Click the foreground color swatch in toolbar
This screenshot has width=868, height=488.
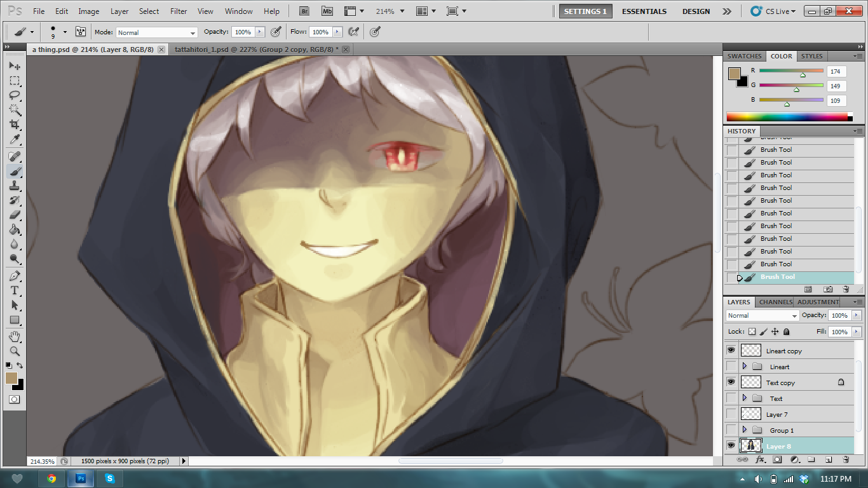[11, 378]
